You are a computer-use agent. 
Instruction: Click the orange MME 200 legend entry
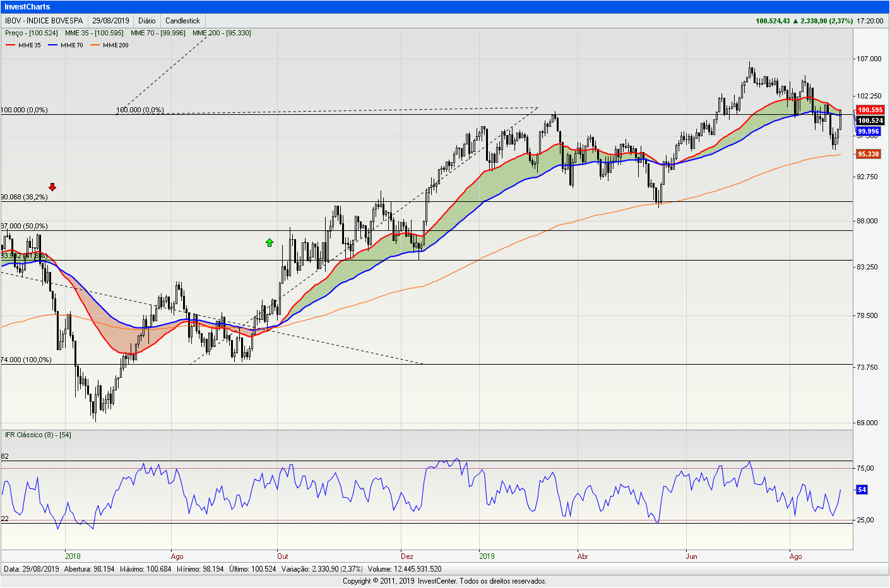tap(109, 45)
